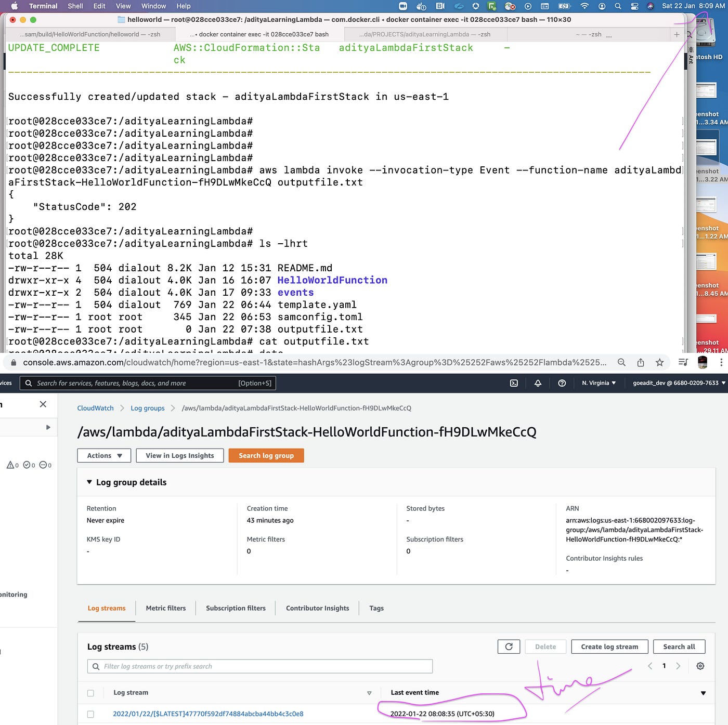728x725 pixels.
Task: Open the Terminal app menu
Action: 43,6
